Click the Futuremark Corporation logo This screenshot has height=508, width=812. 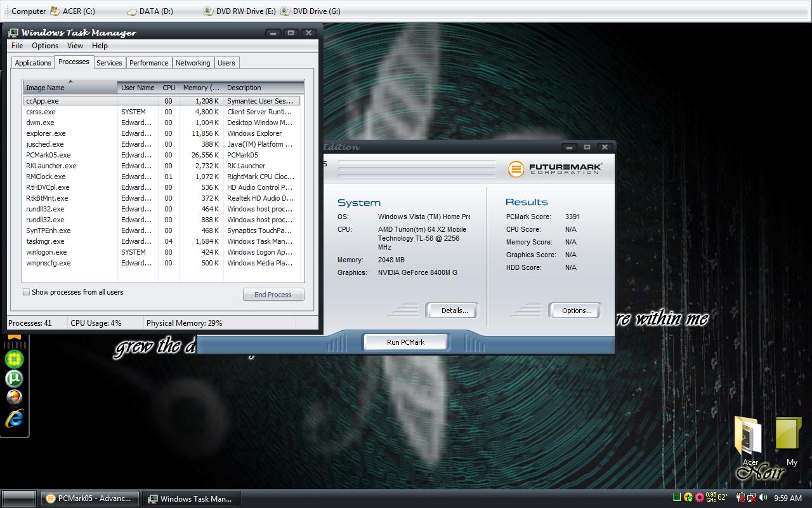pyautogui.click(x=555, y=169)
